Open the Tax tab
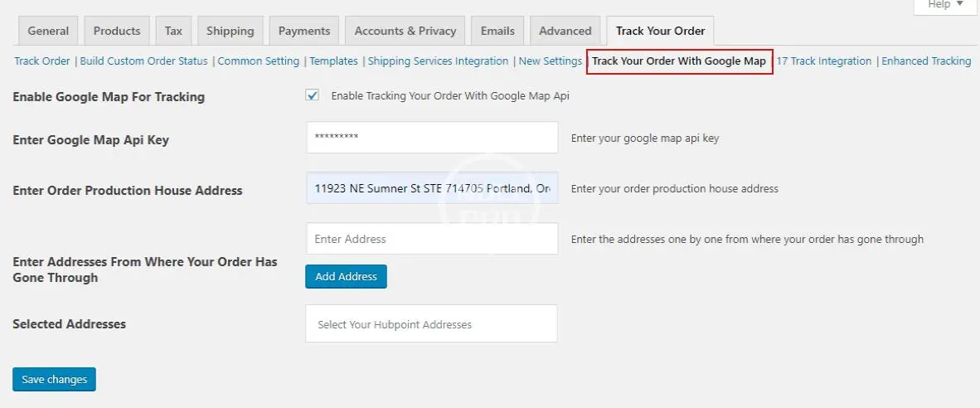980x408 pixels. click(x=173, y=31)
